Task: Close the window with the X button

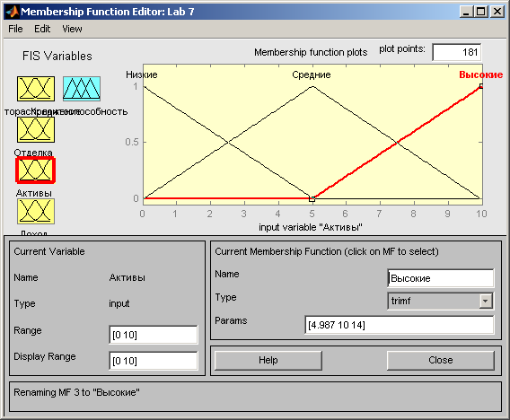Action: coord(497,12)
